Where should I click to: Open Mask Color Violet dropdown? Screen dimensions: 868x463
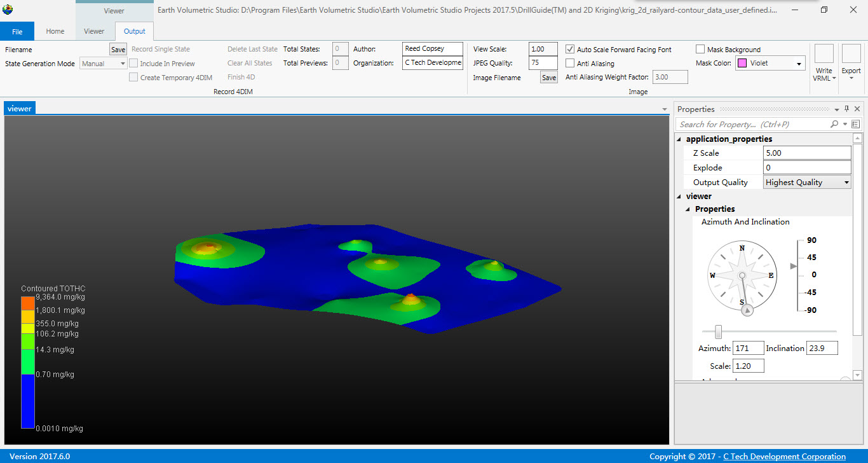click(799, 64)
